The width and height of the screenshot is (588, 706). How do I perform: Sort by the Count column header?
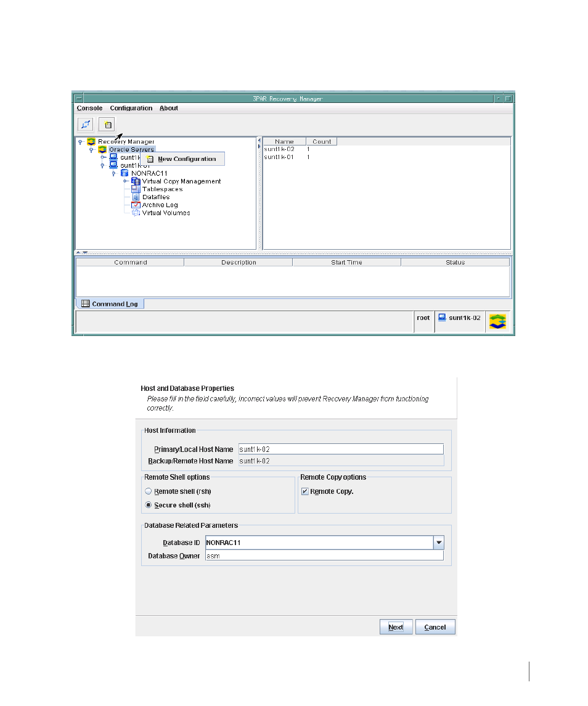point(322,142)
